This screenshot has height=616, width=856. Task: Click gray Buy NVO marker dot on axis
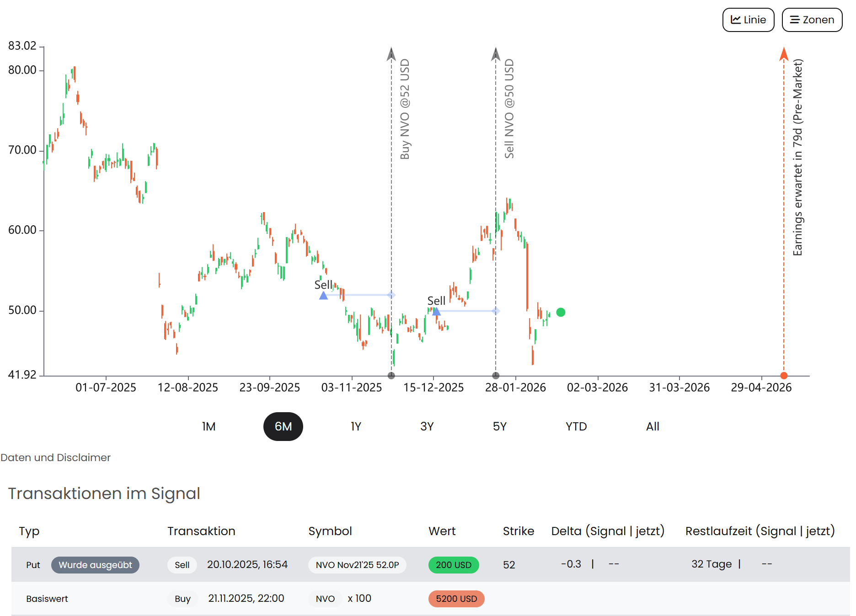coord(391,376)
